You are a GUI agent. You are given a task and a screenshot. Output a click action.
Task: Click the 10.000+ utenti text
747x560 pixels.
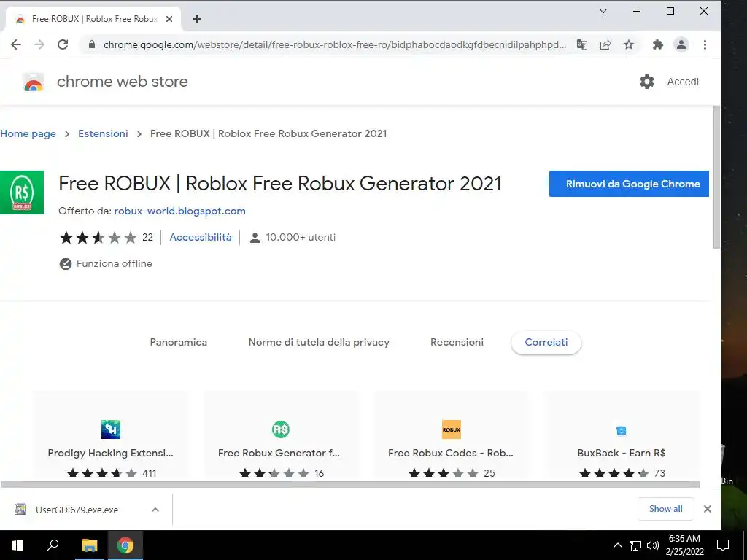pyautogui.click(x=301, y=237)
